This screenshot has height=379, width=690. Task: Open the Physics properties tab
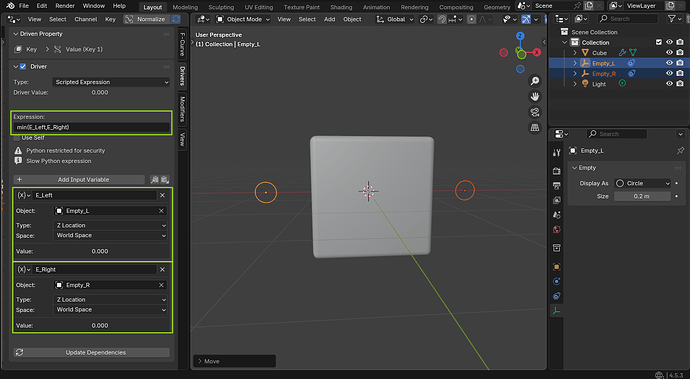[557, 281]
